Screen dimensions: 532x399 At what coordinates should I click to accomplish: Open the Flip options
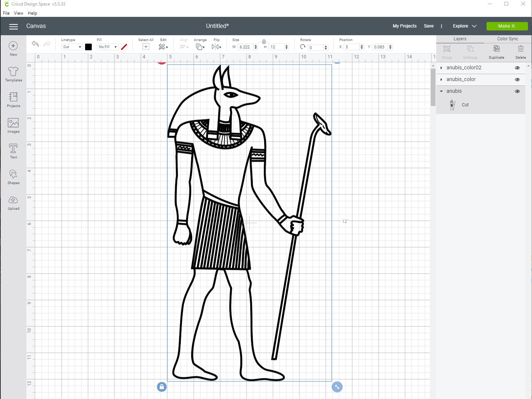pos(216,47)
